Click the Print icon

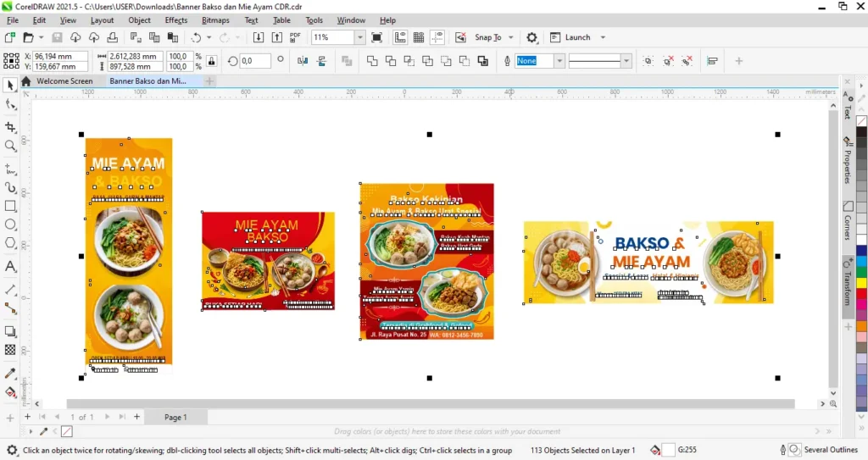[x=113, y=37]
